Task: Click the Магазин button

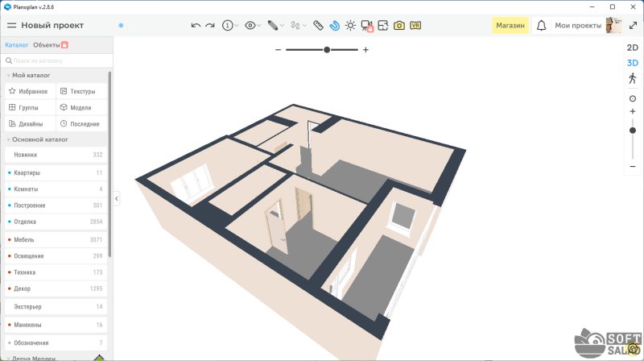Action: coord(510,26)
